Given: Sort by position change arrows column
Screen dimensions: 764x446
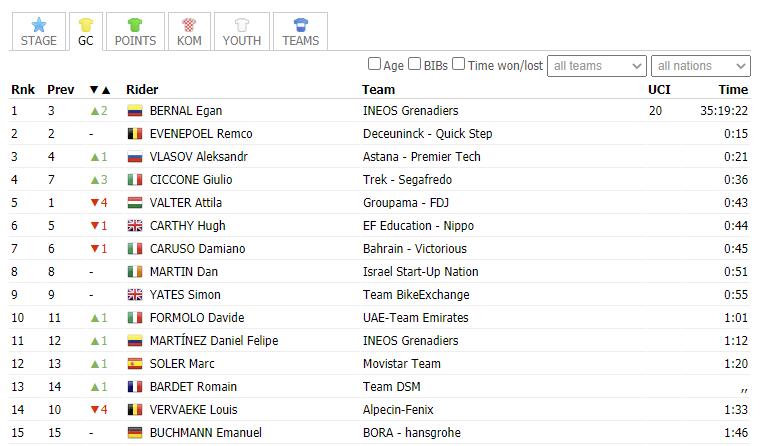Looking at the screenshot, I should (100, 90).
